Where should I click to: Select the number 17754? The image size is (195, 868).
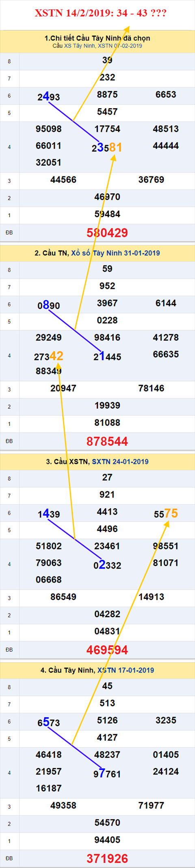point(107,129)
